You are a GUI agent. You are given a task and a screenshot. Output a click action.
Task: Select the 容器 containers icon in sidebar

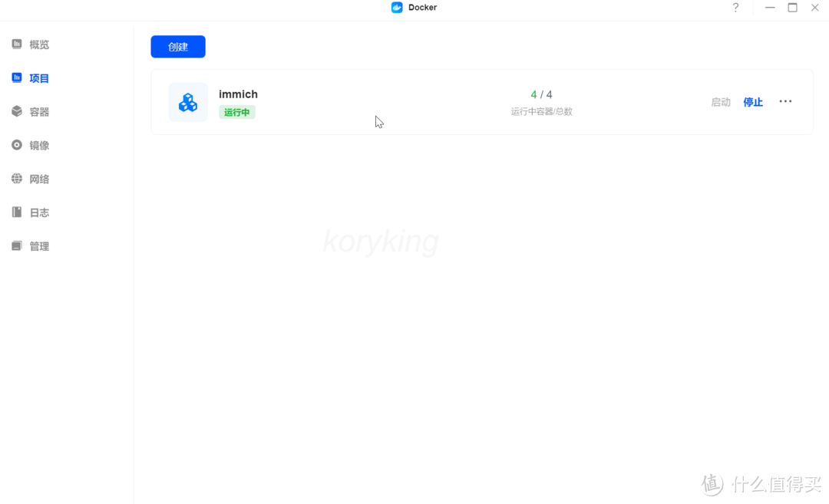click(17, 111)
